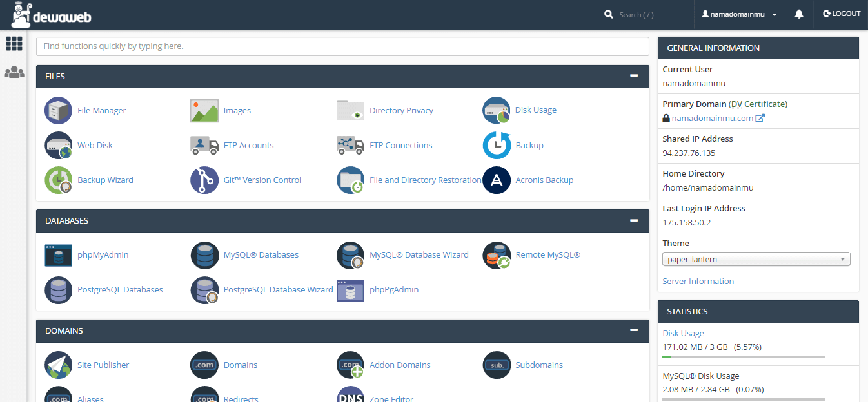Click the Zone Editor link
The image size is (868, 402).
pos(391,399)
